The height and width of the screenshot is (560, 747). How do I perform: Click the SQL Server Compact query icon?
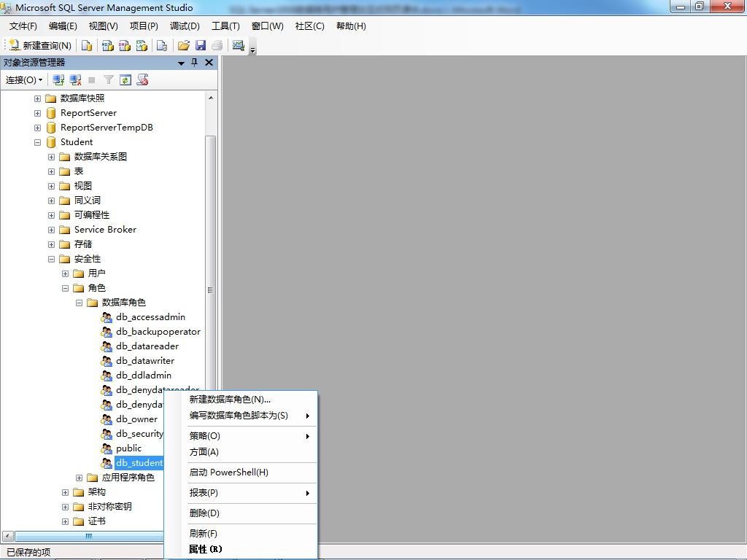162,45
